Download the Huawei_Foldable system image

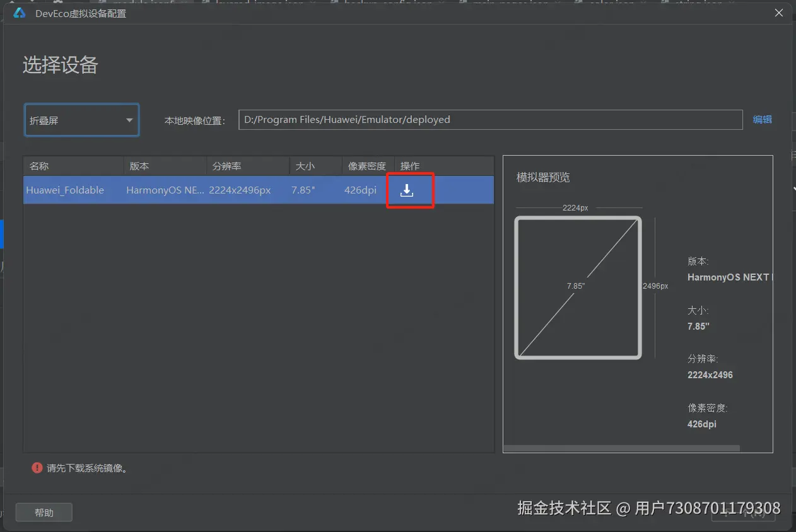pyautogui.click(x=407, y=190)
